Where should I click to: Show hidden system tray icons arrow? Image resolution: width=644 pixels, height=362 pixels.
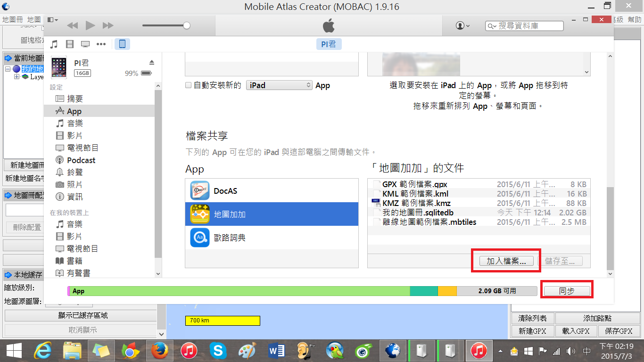pos(501,351)
